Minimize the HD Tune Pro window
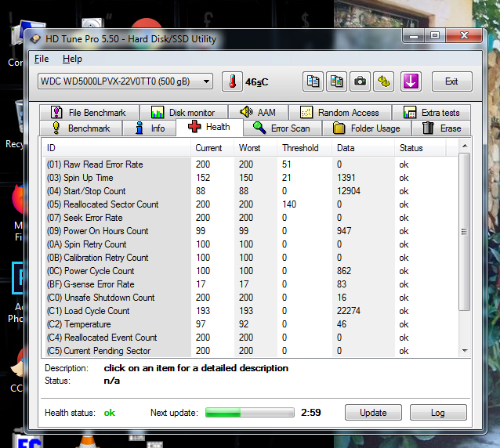 pos(414,36)
